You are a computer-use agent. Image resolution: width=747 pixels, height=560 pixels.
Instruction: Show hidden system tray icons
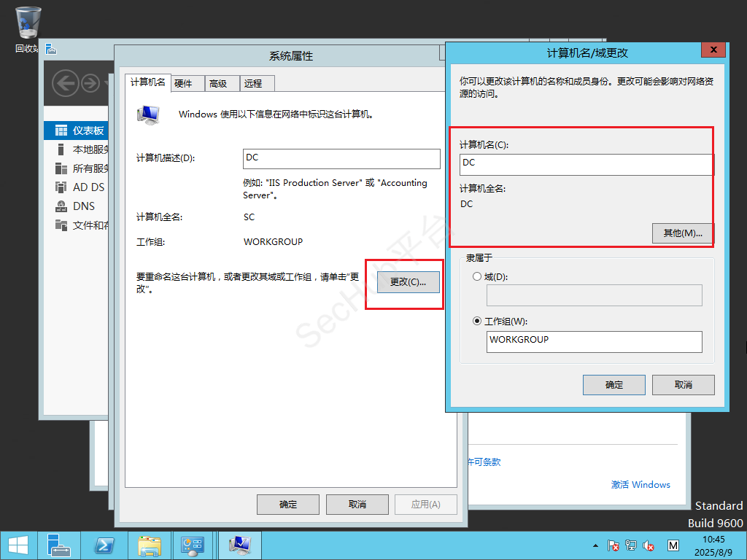pyautogui.click(x=595, y=545)
